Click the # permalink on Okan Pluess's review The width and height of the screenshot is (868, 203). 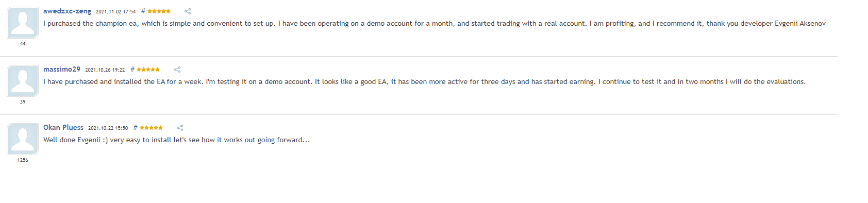click(136, 127)
